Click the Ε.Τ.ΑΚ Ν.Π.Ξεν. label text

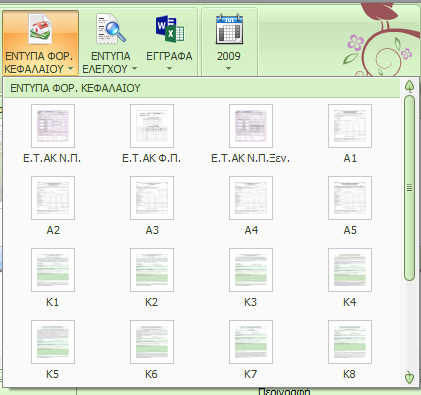click(250, 158)
